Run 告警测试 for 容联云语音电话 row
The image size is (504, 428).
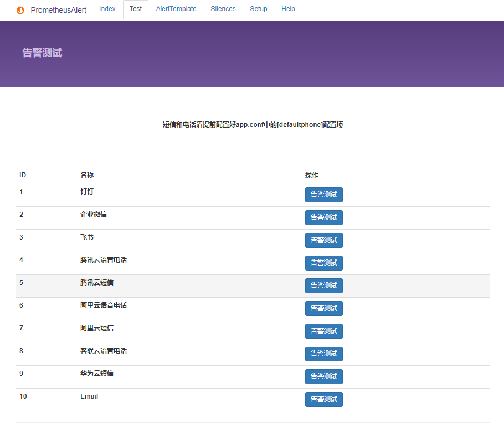coord(323,354)
